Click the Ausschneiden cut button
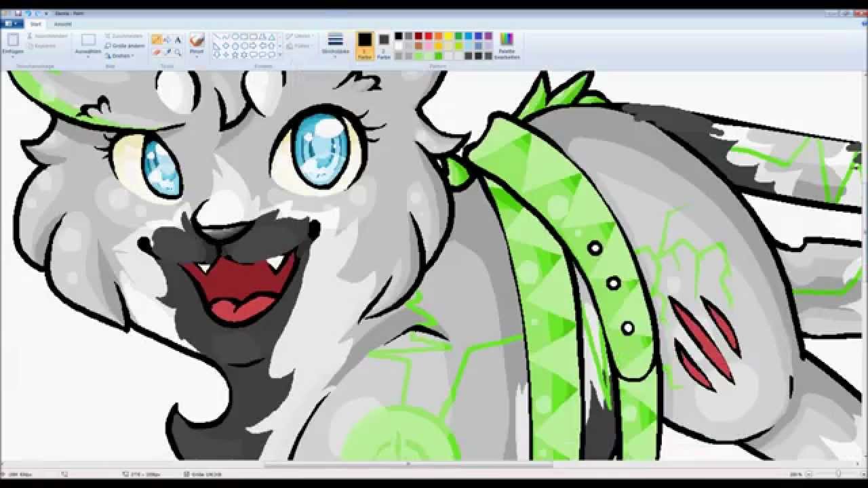Image resolution: width=868 pixels, height=488 pixels. point(47,36)
